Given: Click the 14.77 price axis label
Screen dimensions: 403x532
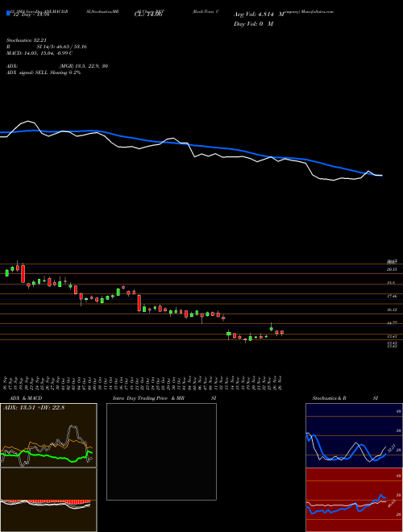Looking at the screenshot, I should coord(393,323).
